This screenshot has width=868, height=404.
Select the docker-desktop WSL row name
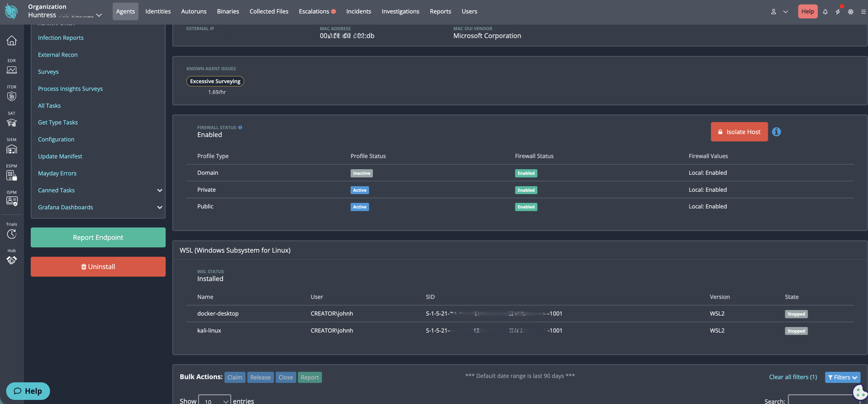(x=218, y=314)
